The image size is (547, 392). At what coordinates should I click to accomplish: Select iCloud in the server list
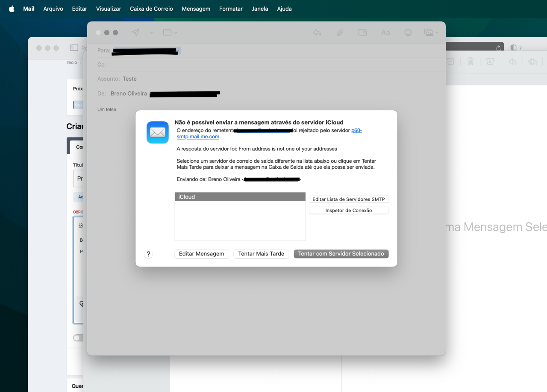pyautogui.click(x=240, y=197)
